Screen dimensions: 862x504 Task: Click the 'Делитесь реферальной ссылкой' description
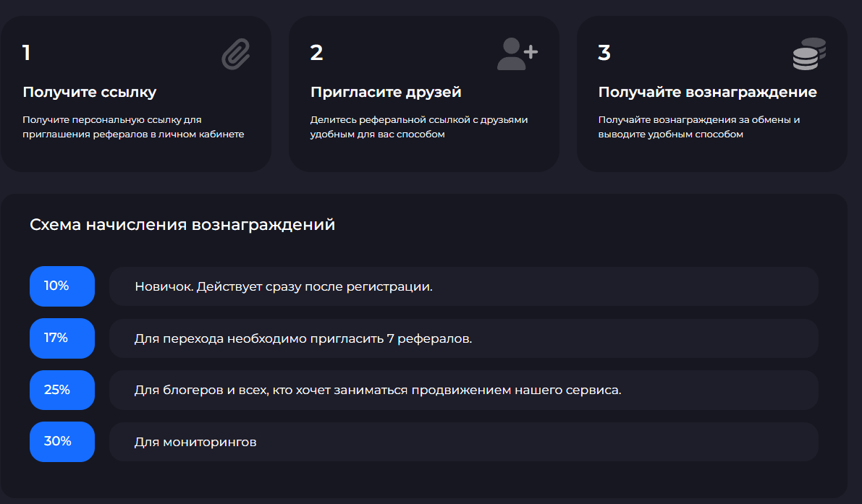click(x=419, y=127)
